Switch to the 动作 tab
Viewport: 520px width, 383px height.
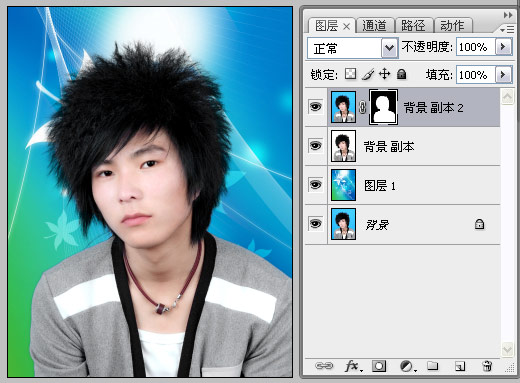click(452, 26)
